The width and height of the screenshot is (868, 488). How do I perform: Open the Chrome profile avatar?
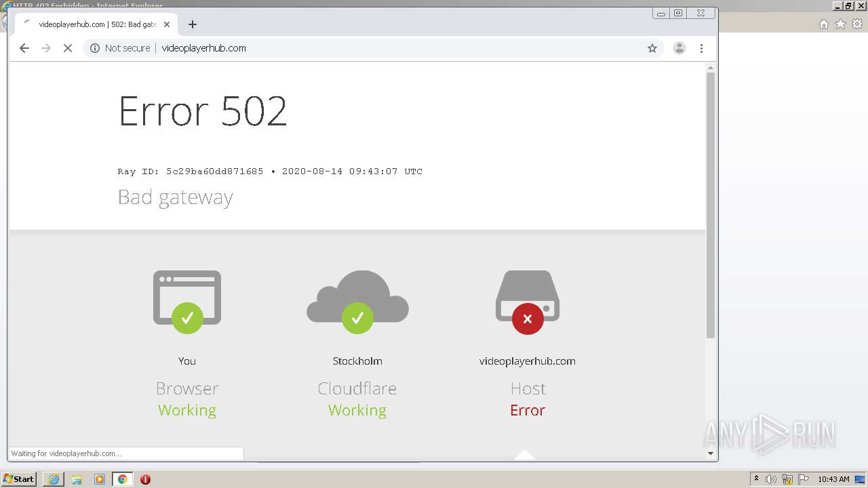pos(679,48)
